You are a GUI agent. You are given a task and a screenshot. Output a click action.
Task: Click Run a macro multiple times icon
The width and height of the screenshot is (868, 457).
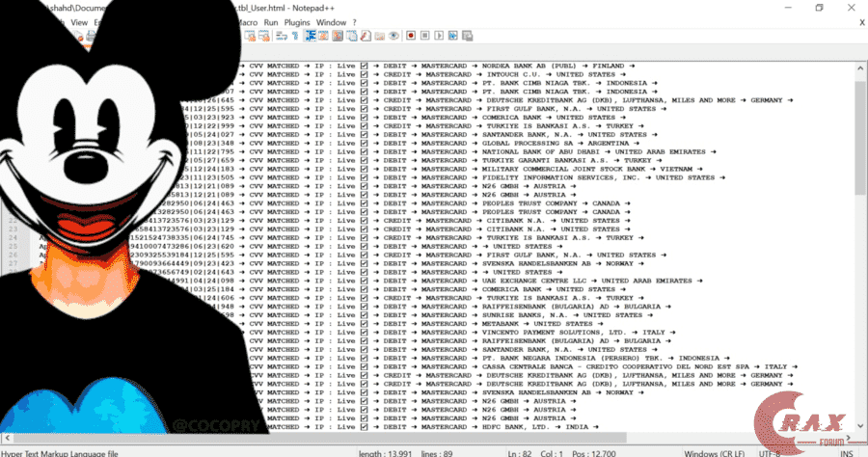pyautogui.click(x=453, y=36)
